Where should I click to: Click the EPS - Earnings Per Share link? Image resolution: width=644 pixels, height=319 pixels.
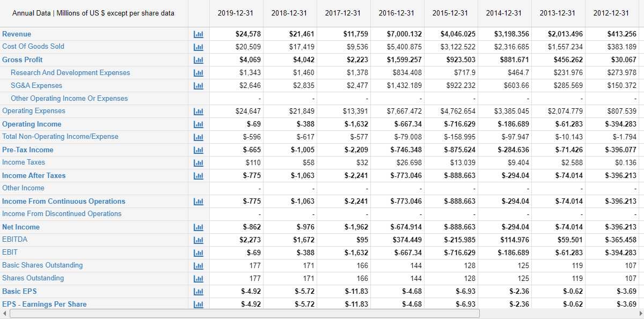click(44, 304)
